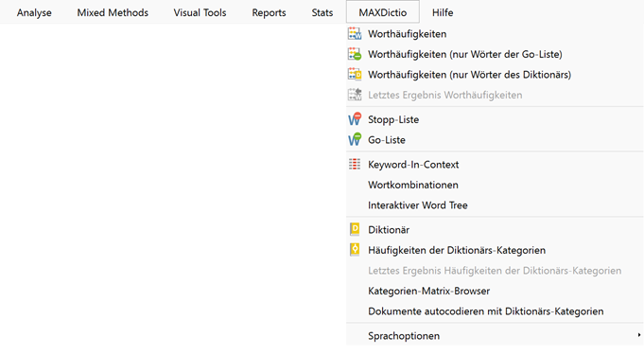The height and width of the screenshot is (355, 644).
Task: Launch Interaktiver Word Tree
Action: (418, 205)
